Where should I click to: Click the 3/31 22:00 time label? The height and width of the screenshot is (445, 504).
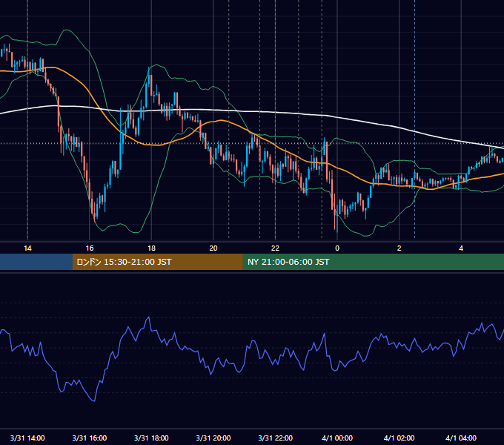[276, 438]
